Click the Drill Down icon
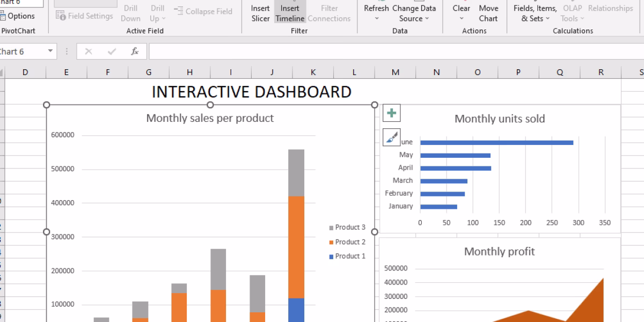The image size is (644, 322). (x=130, y=12)
